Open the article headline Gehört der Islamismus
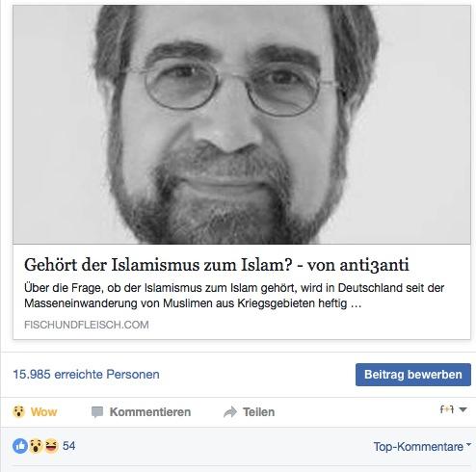The width and height of the screenshot is (476, 472). [x=217, y=265]
